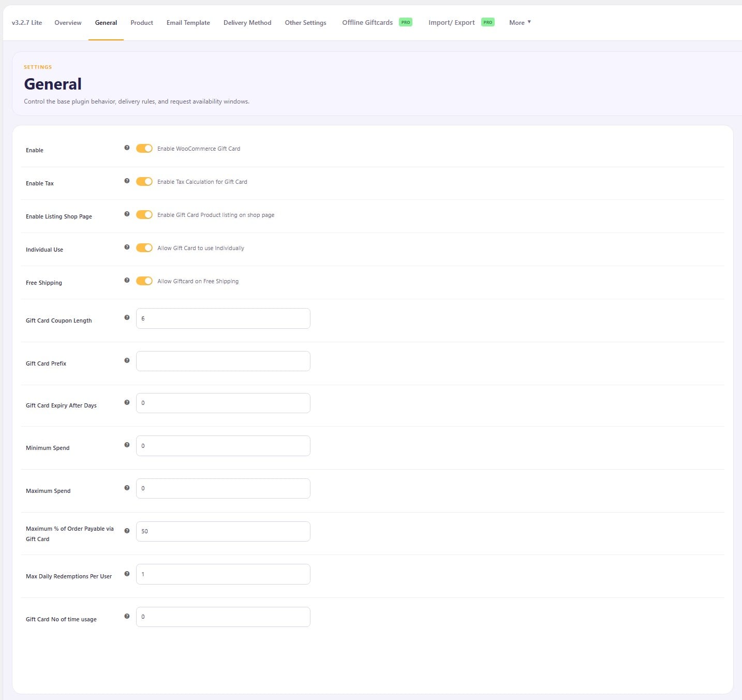Click the 'Individual Use' label
This screenshot has width=742, height=700.
(44, 250)
